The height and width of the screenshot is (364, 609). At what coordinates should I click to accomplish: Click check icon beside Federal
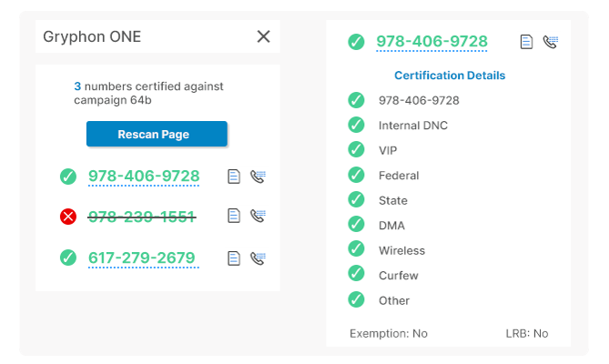(356, 175)
